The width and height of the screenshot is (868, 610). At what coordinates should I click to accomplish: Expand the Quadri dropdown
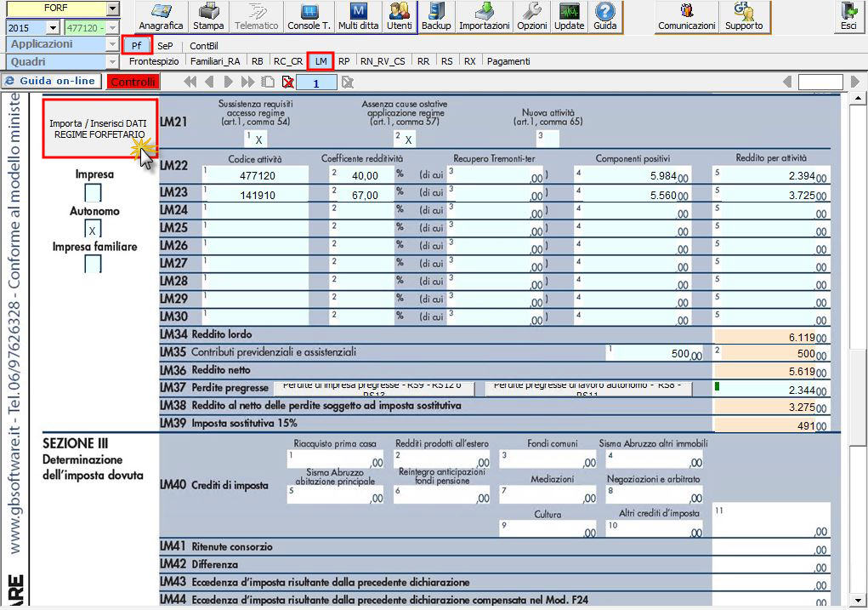pos(113,61)
